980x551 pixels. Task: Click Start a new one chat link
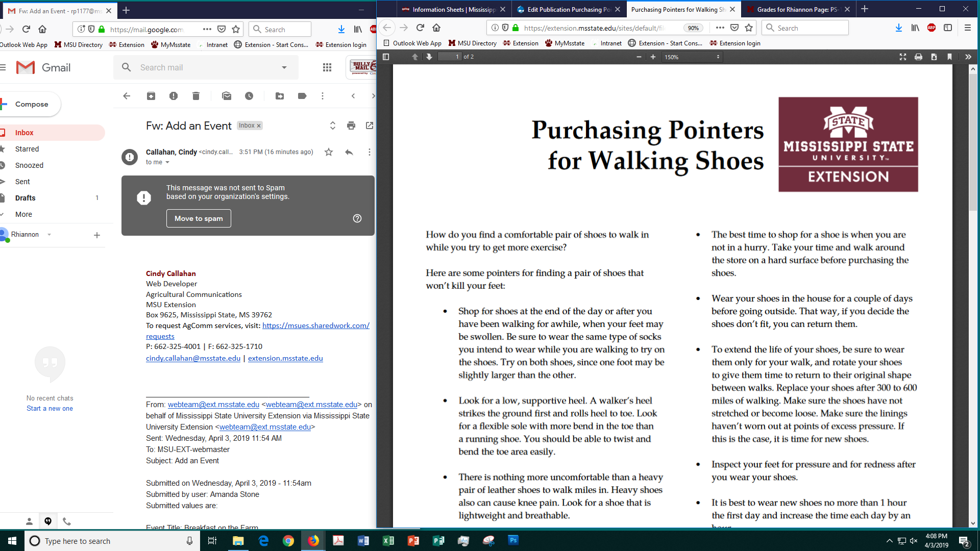pyautogui.click(x=50, y=409)
